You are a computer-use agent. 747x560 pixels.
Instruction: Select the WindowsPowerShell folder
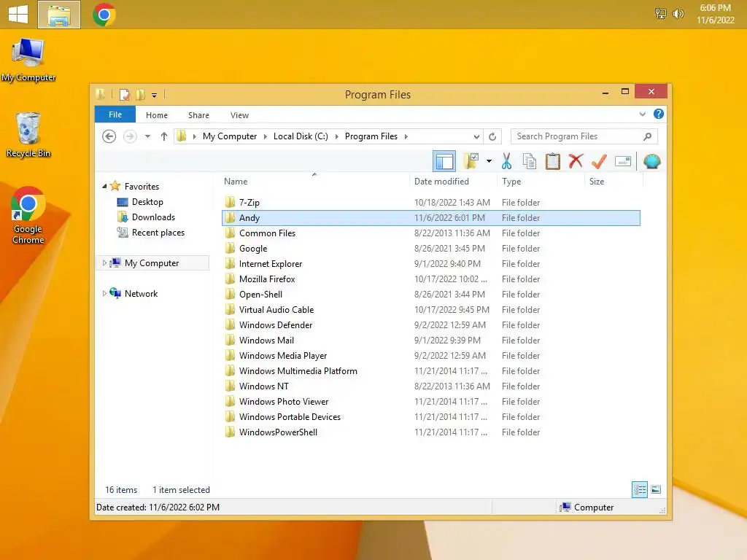pyautogui.click(x=430, y=432)
